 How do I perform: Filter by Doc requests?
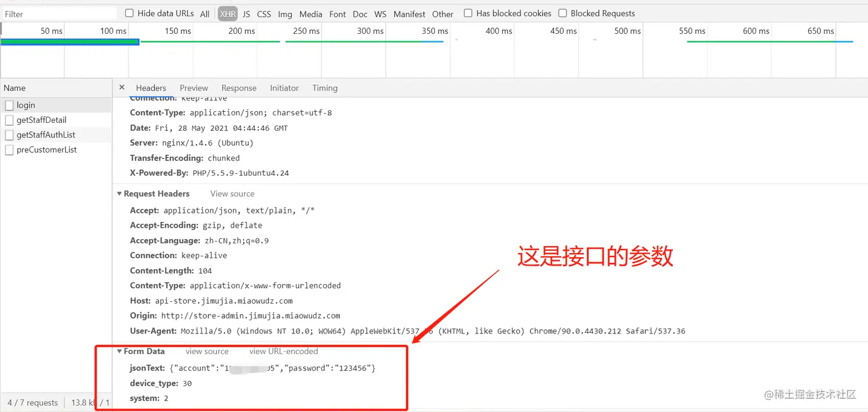click(x=360, y=14)
